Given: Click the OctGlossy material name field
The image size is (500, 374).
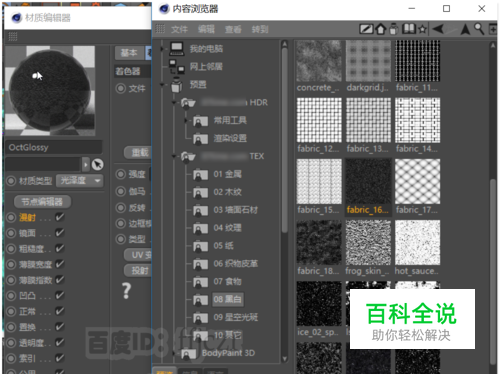Looking at the screenshot, I should click(x=54, y=147).
